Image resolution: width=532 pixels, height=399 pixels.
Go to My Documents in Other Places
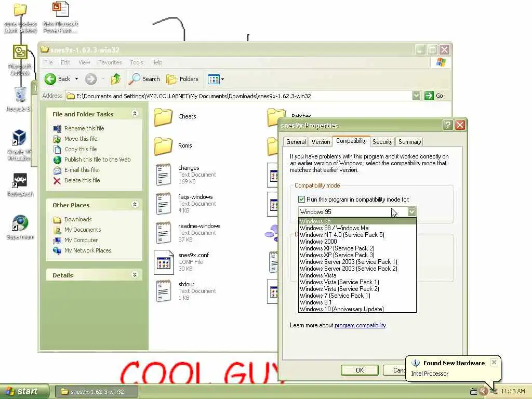(x=83, y=230)
